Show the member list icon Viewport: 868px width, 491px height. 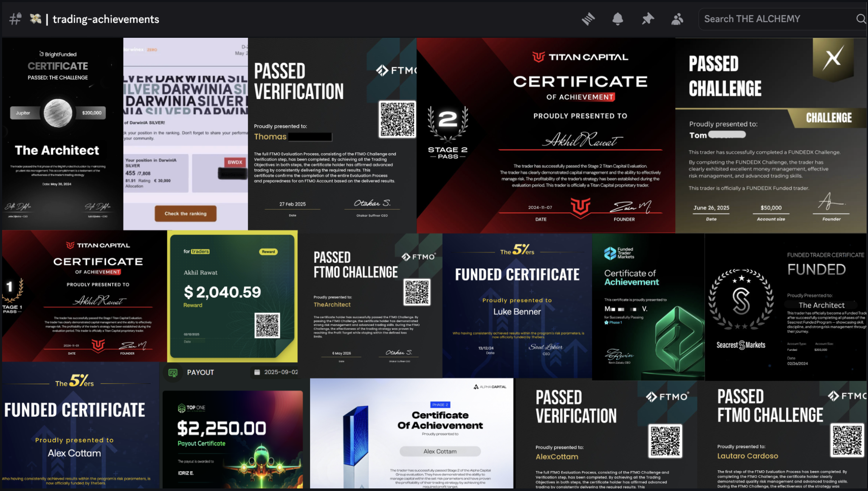677,19
